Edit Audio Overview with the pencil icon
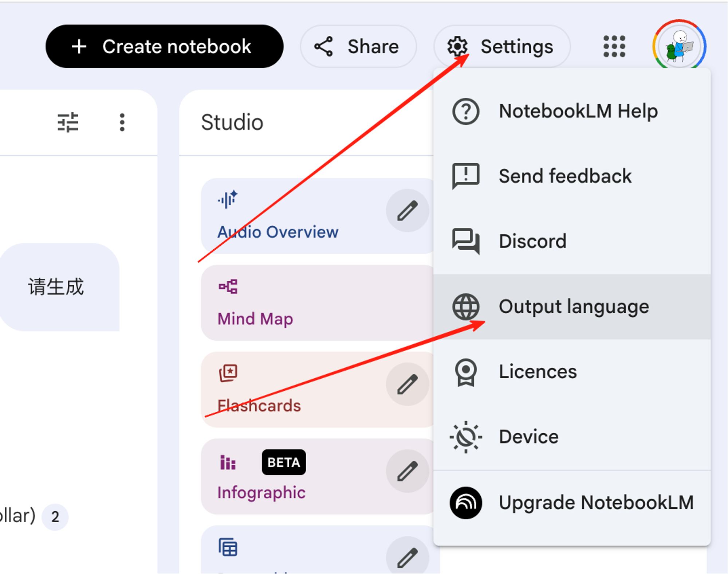Image resolution: width=728 pixels, height=574 pixels. point(407,211)
